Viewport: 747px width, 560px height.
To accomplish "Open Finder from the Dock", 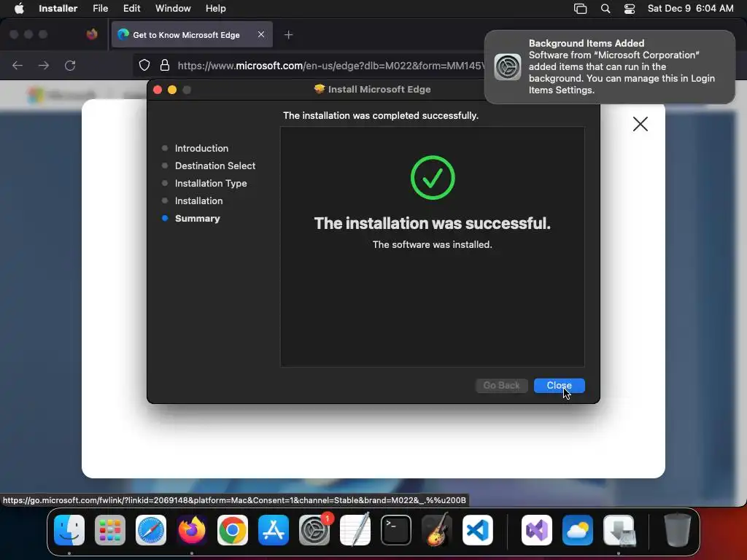I will (69, 530).
